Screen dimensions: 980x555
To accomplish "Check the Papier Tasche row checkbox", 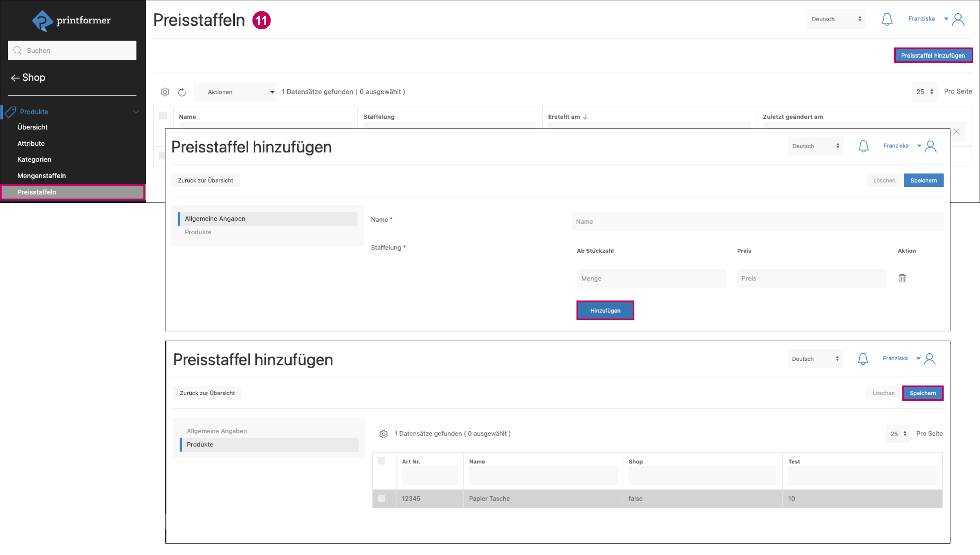I will (x=381, y=498).
